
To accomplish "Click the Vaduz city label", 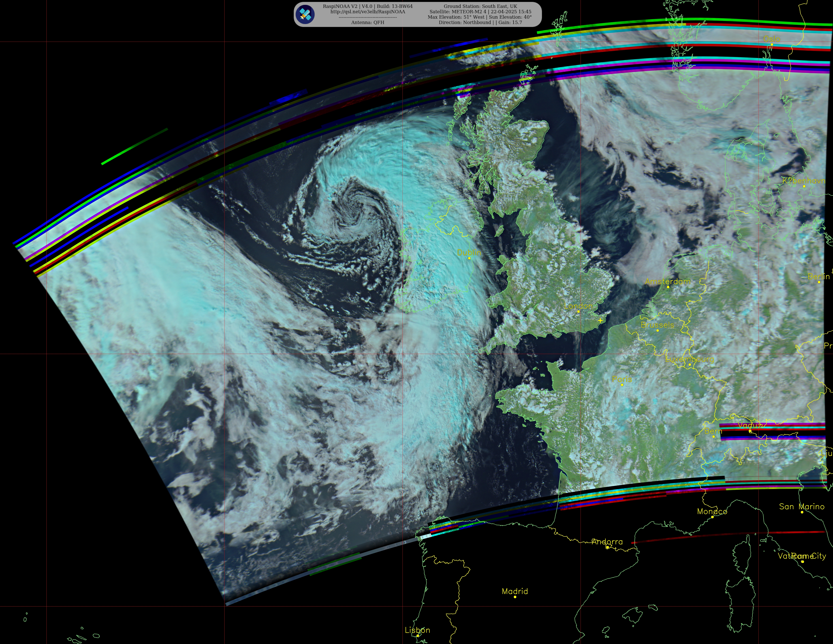I will 750,426.
